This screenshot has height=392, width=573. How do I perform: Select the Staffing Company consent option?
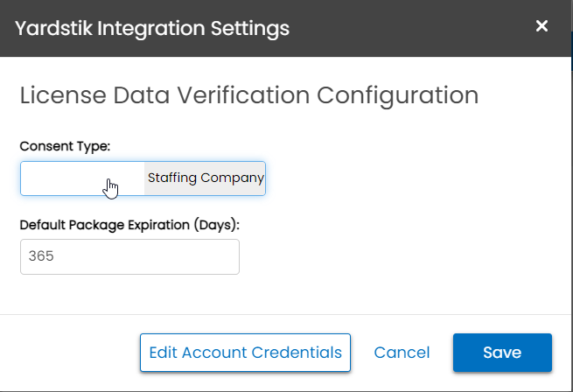pyautogui.click(x=205, y=178)
